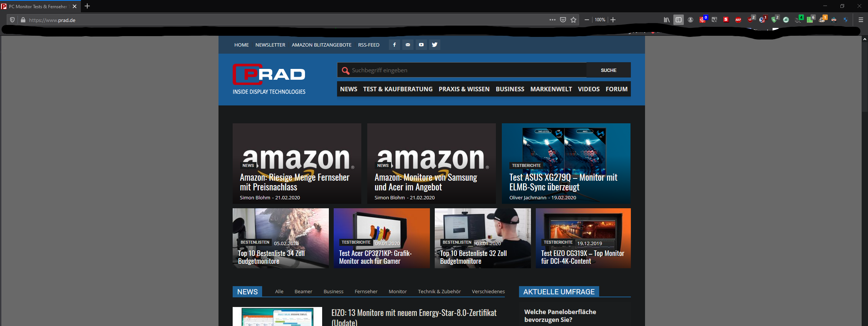Select the Monitor news filter tab
Image resolution: width=868 pixels, height=326 pixels.
tap(398, 291)
